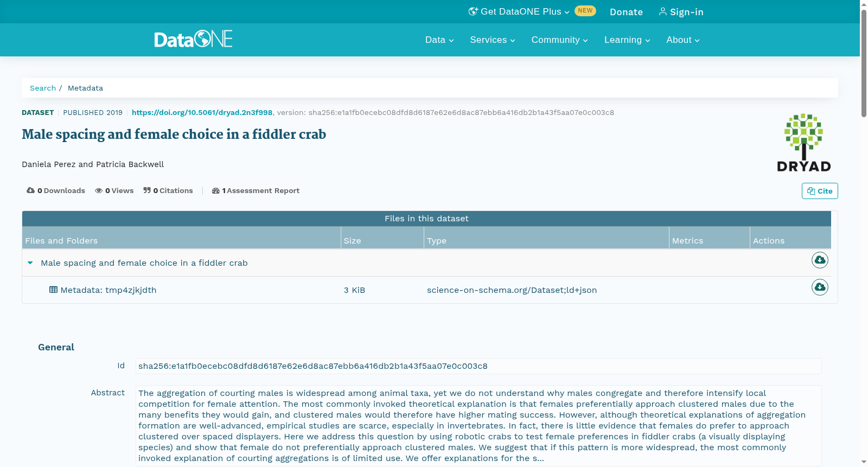Viewport: 868px width, 467px height.
Task: Click the quotation icon next to Citations
Action: coord(147,190)
